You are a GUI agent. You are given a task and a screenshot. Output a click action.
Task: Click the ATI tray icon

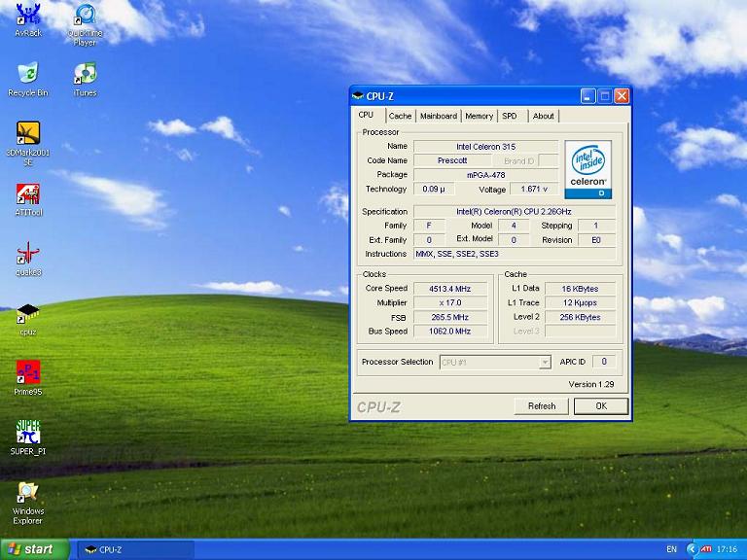(x=706, y=549)
